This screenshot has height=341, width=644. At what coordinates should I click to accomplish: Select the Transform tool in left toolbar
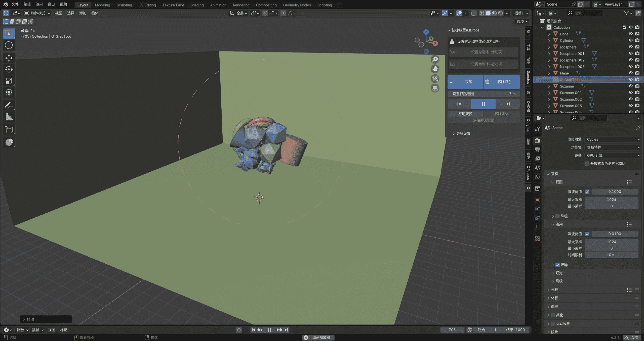pos(9,92)
